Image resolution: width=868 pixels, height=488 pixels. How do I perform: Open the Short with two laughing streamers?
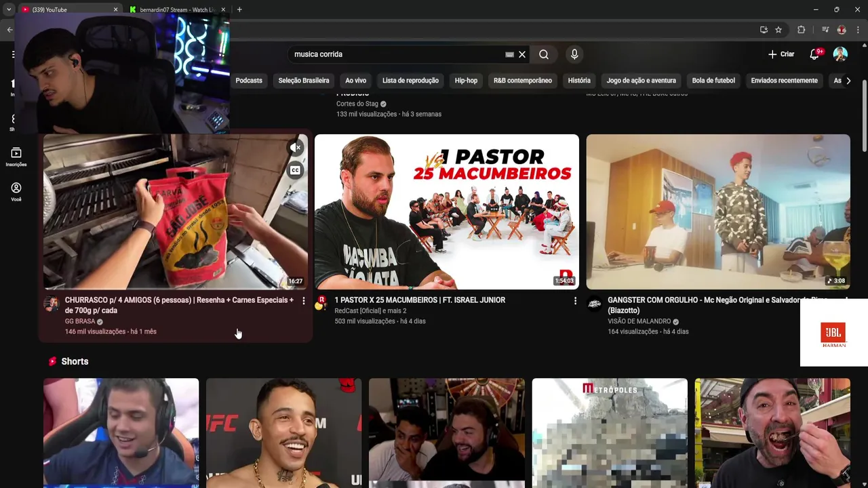pos(447,433)
